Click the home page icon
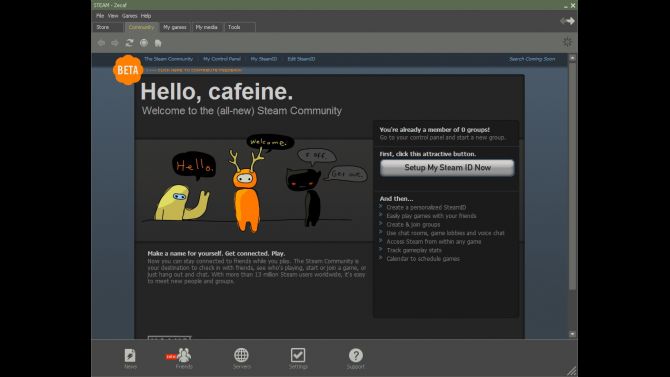Image resolution: width=670 pixels, height=377 pixels. point(158,43)
